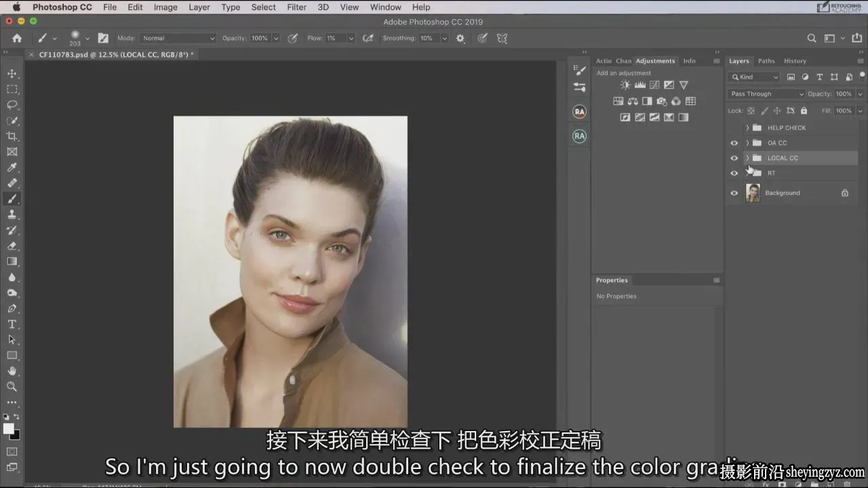Hide the LOCAL CC layer group

tap(734, 158)
